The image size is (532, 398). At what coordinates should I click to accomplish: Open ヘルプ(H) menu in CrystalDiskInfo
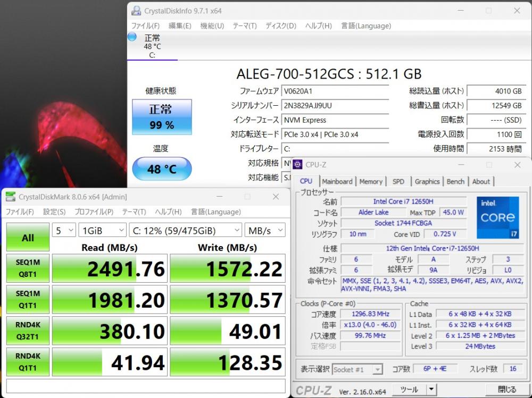[318, 26]
